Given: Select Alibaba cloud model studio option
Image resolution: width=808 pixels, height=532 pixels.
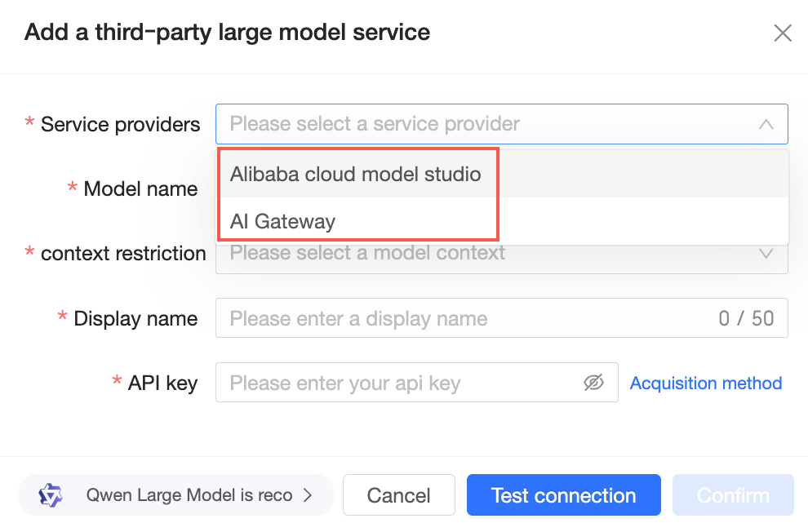Looking at the screenshot, I should click(x=502, y=174).
